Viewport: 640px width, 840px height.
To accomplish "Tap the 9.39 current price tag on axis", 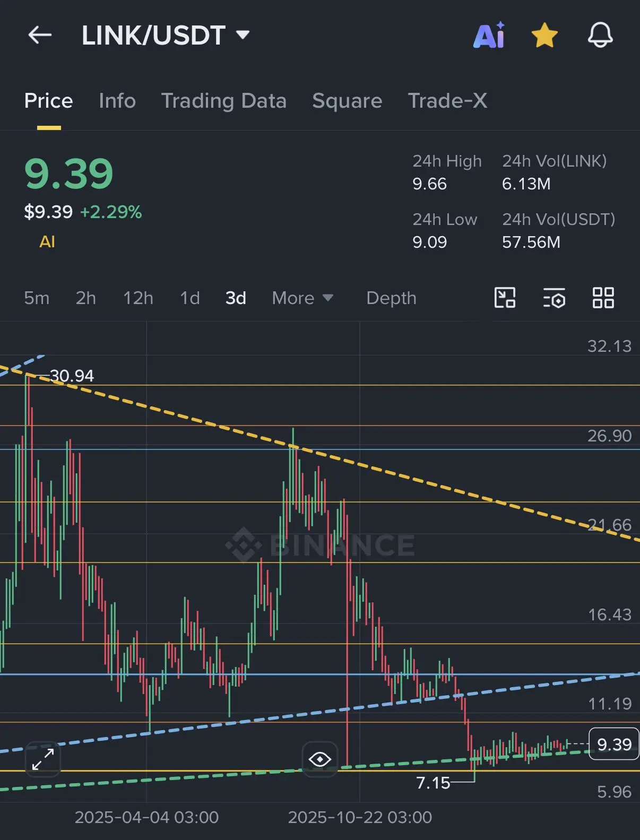I will click(614, 744).
